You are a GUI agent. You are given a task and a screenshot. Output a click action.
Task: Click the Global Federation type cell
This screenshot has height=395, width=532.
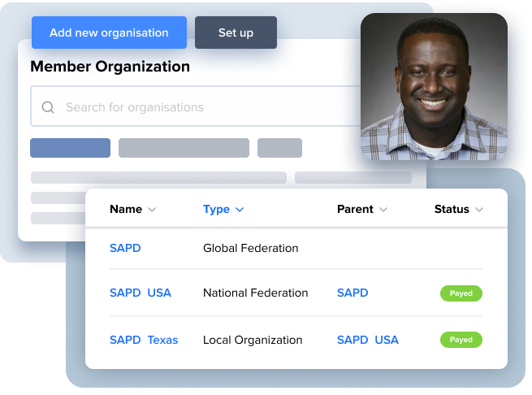point(250,248)
